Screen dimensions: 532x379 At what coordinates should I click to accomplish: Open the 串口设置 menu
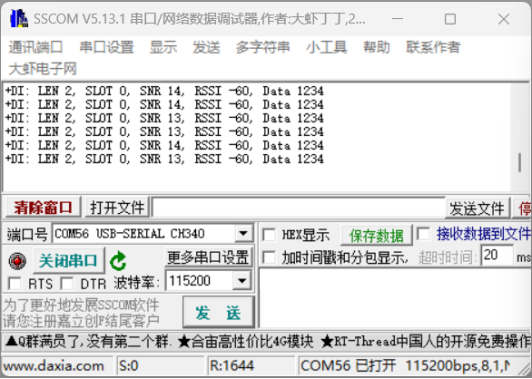[x=107, y=47]
